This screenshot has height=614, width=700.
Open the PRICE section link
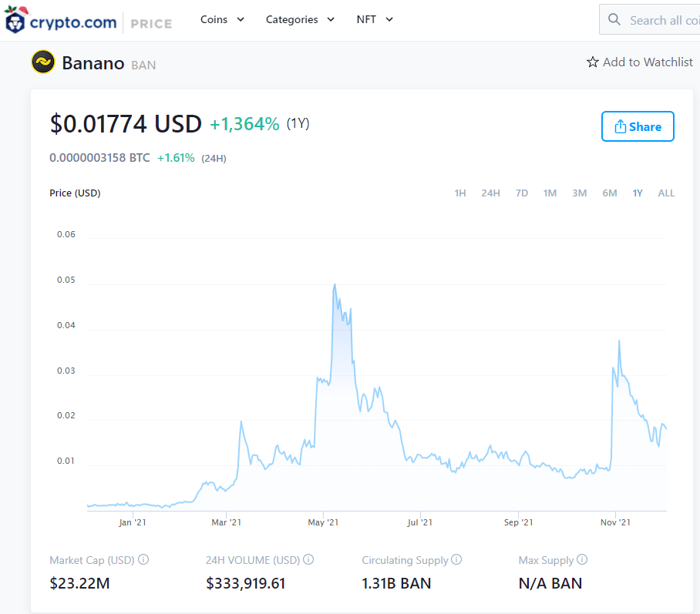[151, 24]
